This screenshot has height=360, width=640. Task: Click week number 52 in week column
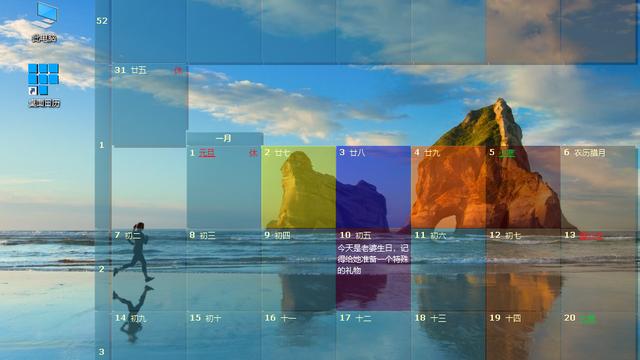click(102, 21)
